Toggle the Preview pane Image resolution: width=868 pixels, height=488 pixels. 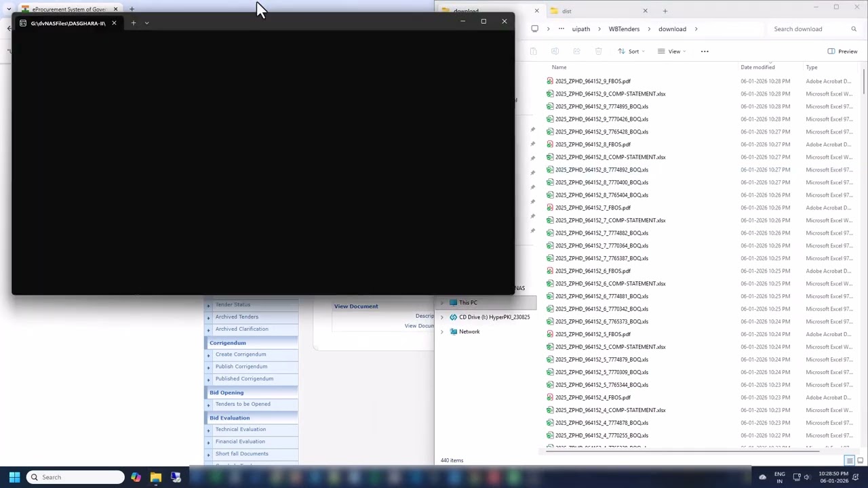842,52
